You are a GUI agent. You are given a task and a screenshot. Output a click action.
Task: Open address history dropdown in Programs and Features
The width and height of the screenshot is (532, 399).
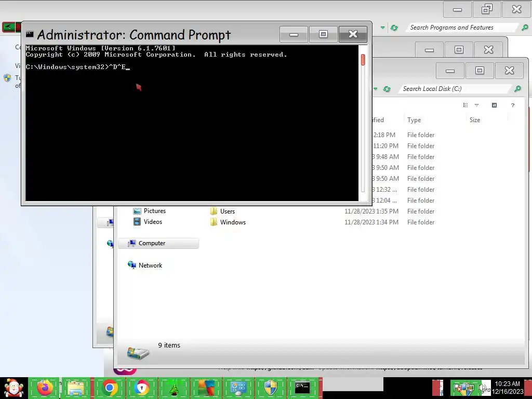click(382, 28)
